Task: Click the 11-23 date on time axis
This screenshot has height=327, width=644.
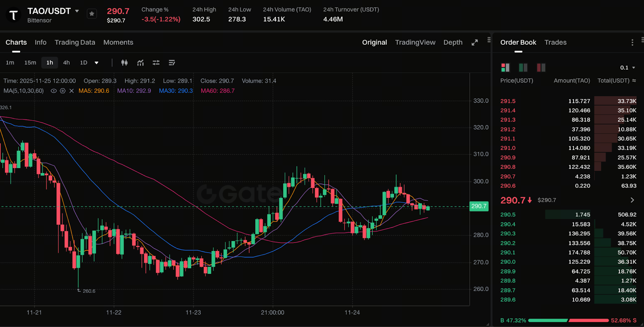Action: (193, 313)
